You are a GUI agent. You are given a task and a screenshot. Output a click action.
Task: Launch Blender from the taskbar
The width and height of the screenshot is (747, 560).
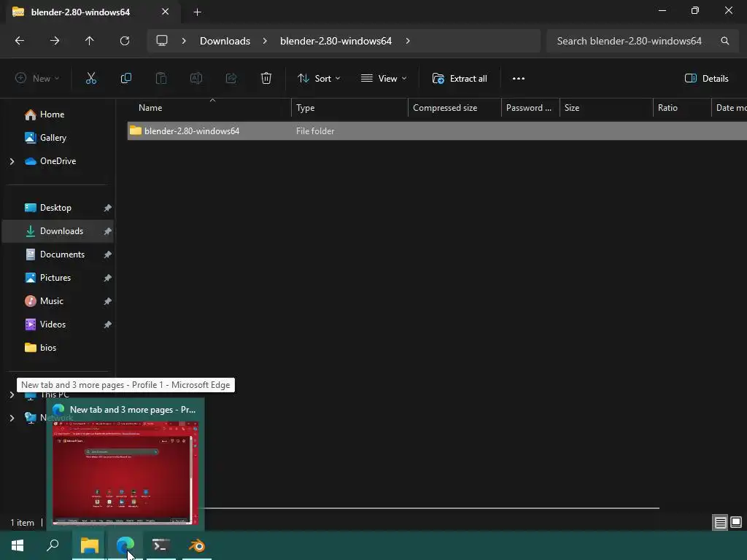tap(197, 545)
